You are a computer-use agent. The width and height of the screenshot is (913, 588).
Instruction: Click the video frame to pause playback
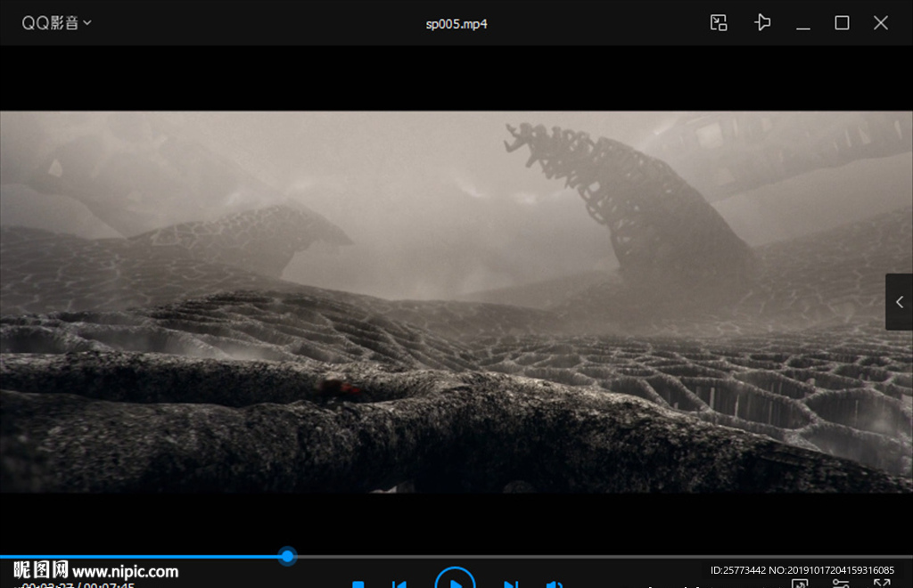pos(456,302)
